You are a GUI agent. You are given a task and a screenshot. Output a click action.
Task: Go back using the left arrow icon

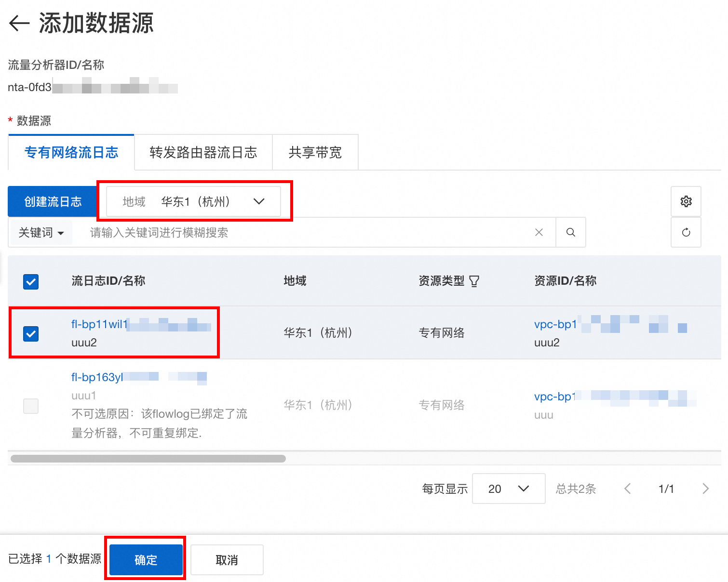20,23
